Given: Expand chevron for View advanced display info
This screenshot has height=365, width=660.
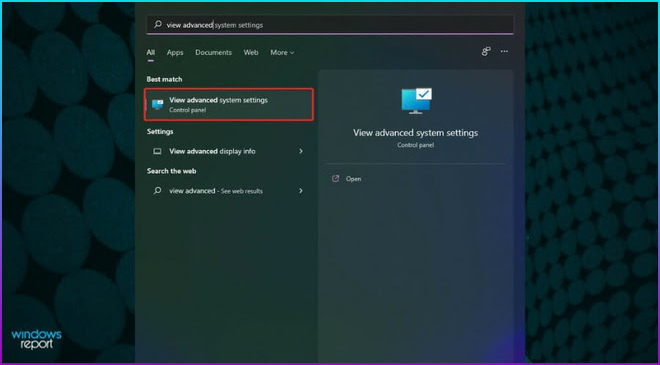Looking at the screenshot, I should coord(301,151).
